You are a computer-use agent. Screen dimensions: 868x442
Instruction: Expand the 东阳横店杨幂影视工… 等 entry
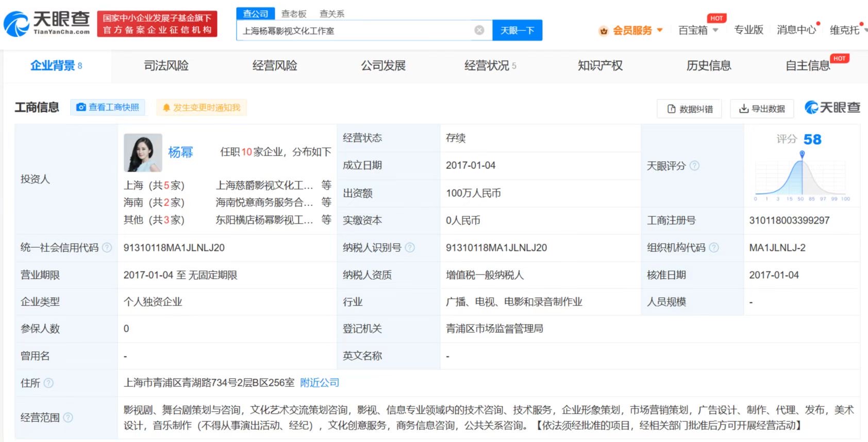point(273,220)
